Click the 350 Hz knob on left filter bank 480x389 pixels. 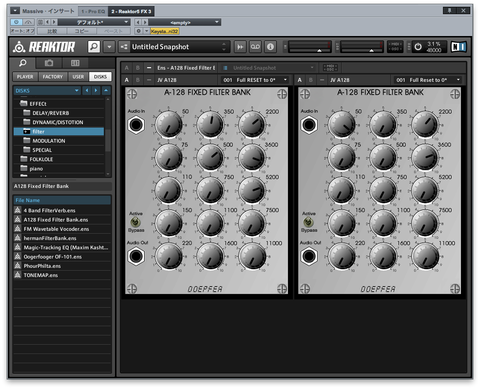(210, 125)
